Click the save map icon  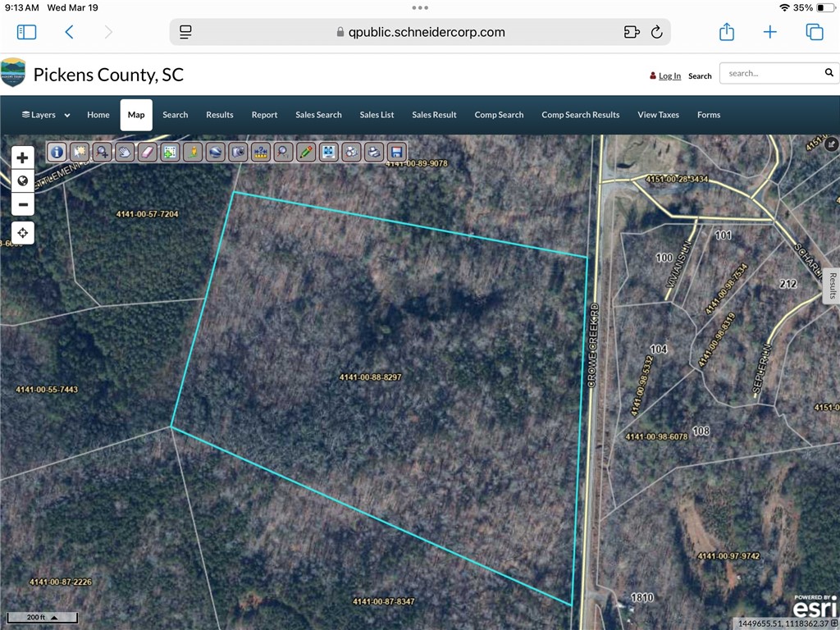pyautogui.click(x=397, y=152)
